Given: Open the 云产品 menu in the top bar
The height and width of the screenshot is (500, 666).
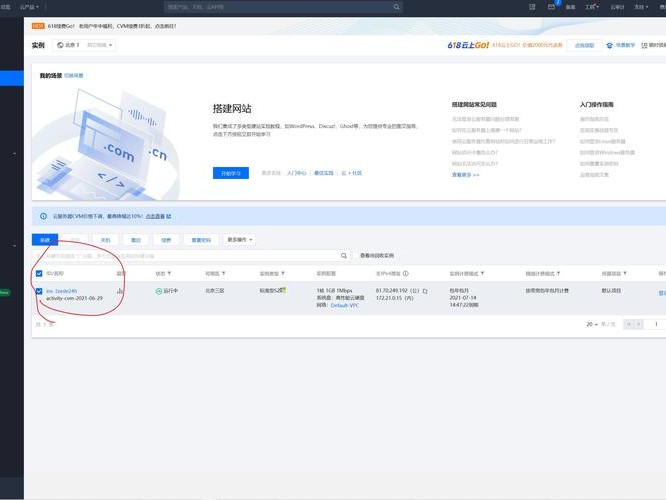Looking at the screenshot, I should pos(29,7).
